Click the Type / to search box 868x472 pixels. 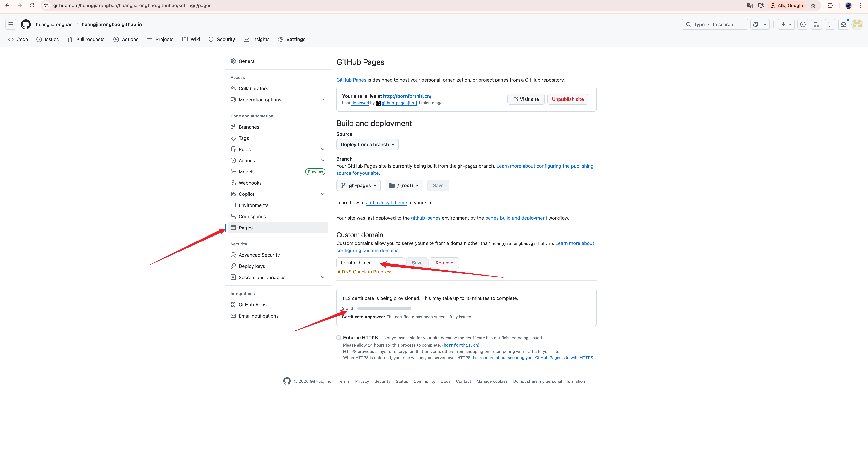(x=715, y=24)
